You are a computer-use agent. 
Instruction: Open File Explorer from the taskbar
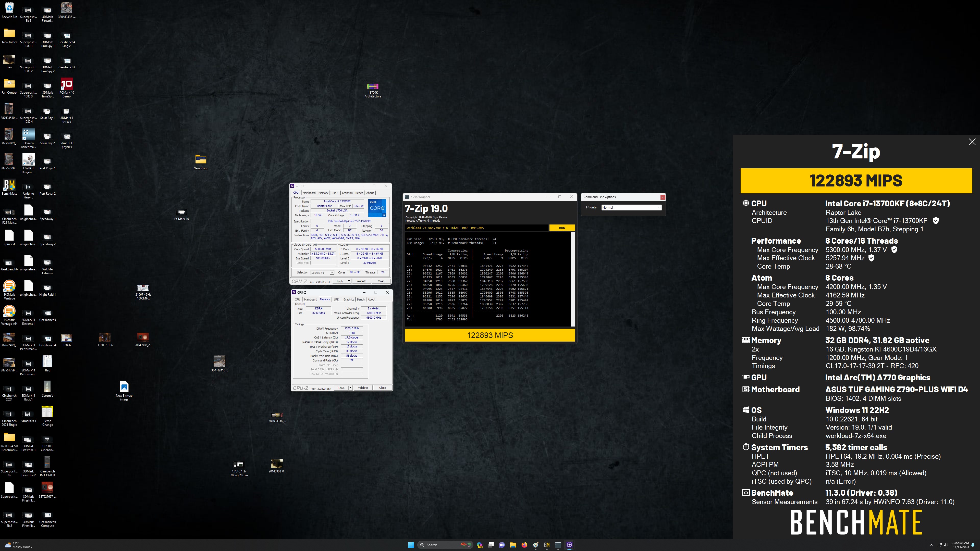pos(513,545)
